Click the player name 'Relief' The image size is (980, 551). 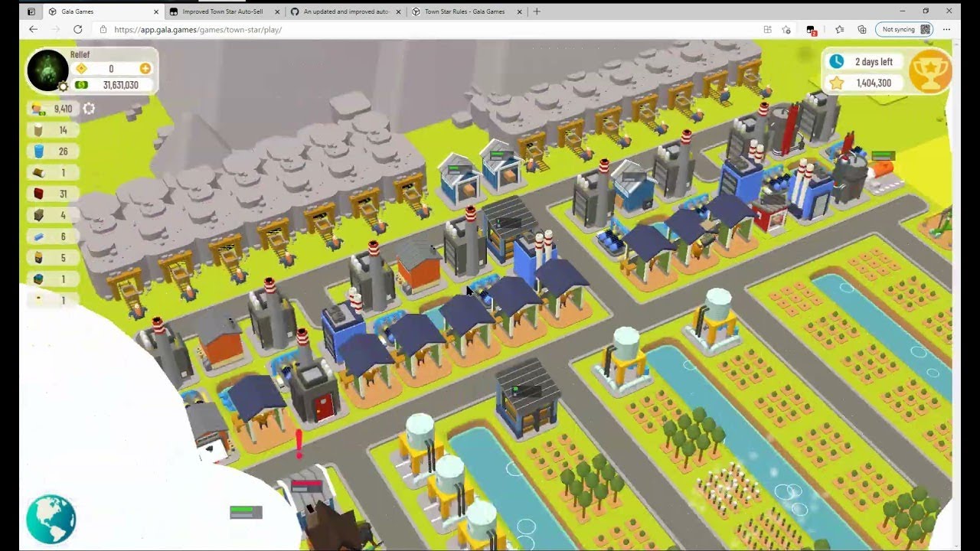pyautogui.click(x=80, y=54)
